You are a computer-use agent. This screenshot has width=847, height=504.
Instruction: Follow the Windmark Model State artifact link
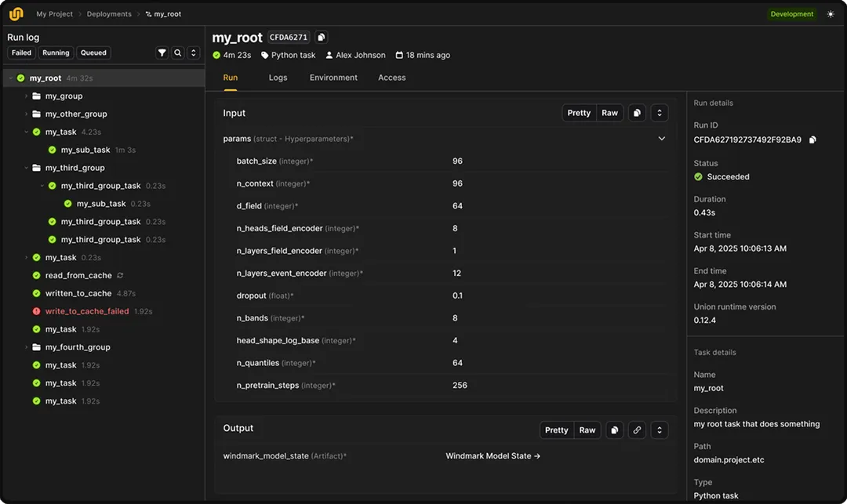(x=493, y=455)
